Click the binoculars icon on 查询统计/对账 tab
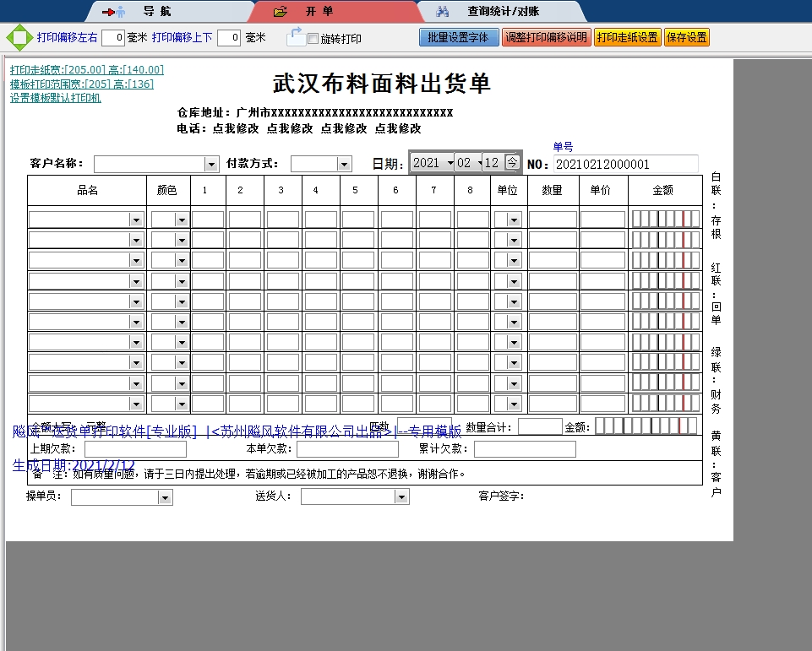The width and height of the screenshot is (812, 651). 443,11
